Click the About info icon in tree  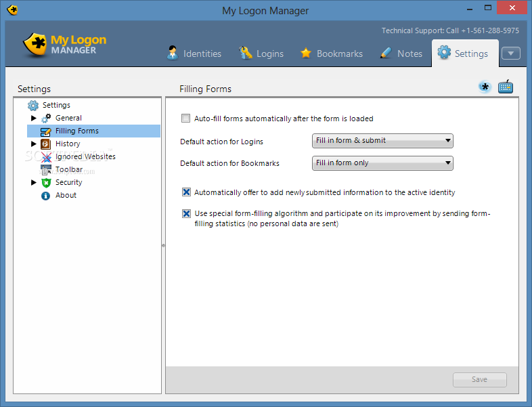tap(45, 196)
